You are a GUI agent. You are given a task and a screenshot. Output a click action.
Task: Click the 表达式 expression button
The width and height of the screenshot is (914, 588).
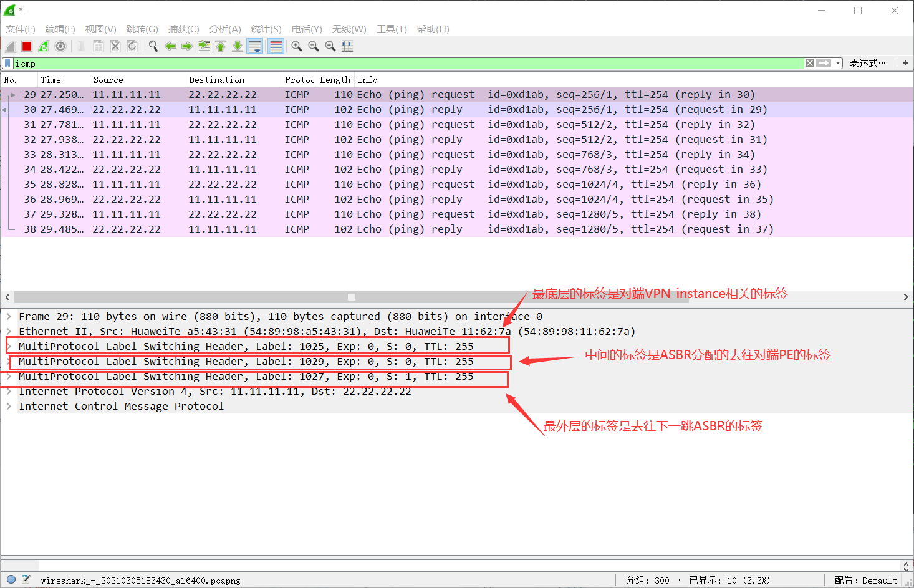point(867,63)
